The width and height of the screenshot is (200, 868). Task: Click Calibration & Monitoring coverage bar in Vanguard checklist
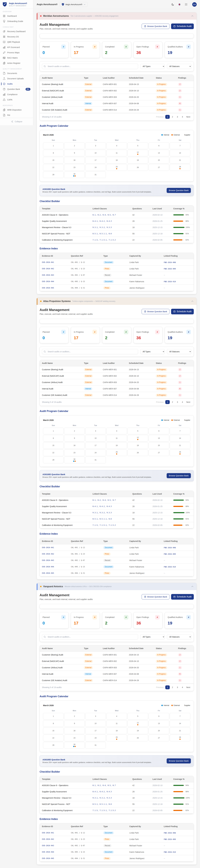point(178,810)
